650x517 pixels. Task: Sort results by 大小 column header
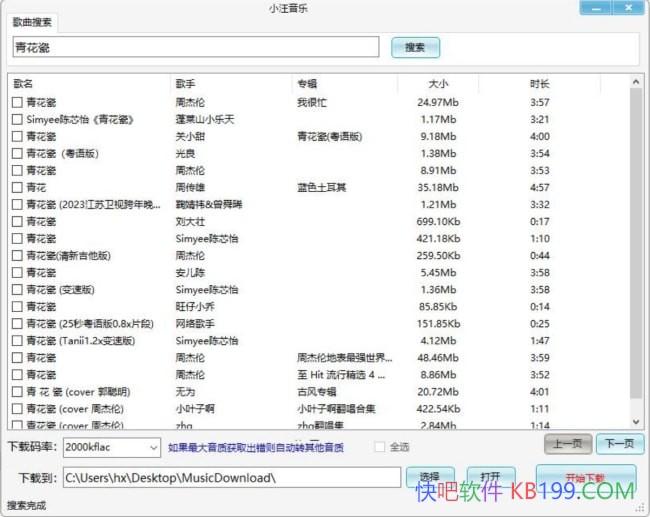point(438,83)
